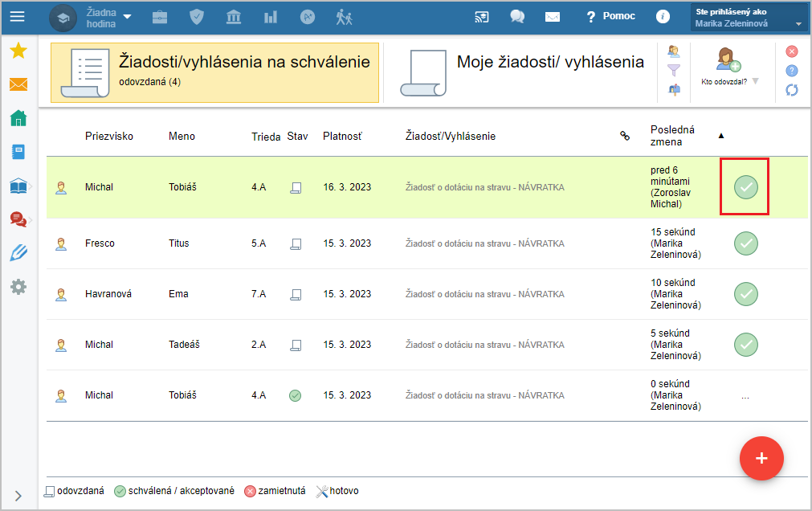Screen dimensions: 812x511
Task: Expand the sidebar with bottom chevron
Action: coord(18,496)
